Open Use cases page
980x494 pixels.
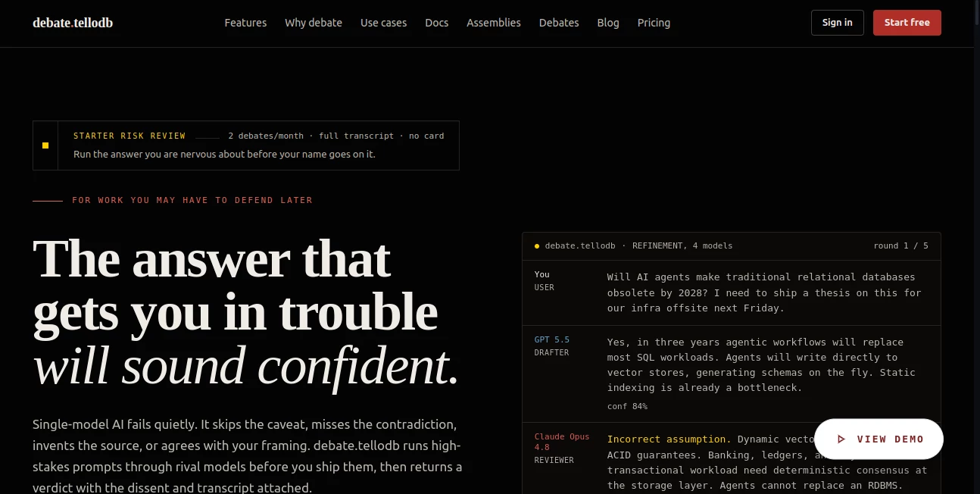tap(384, 23)
